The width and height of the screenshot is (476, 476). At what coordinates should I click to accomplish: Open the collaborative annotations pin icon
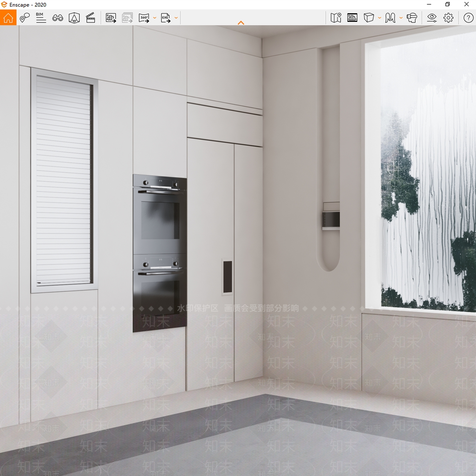[25, 18]
